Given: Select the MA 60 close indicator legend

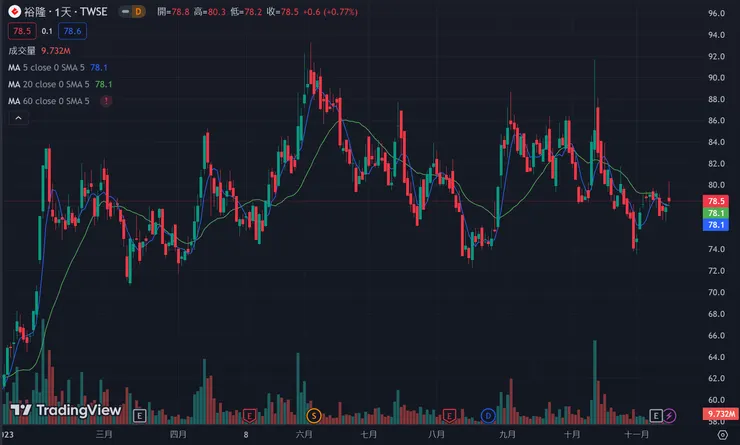Looking at the screenshot, I should coord(49,101).
